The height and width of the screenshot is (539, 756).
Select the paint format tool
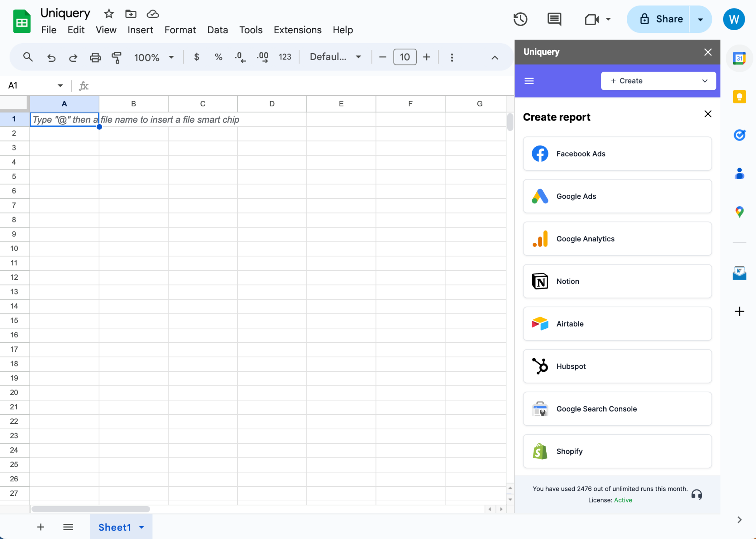click(116, 57)
